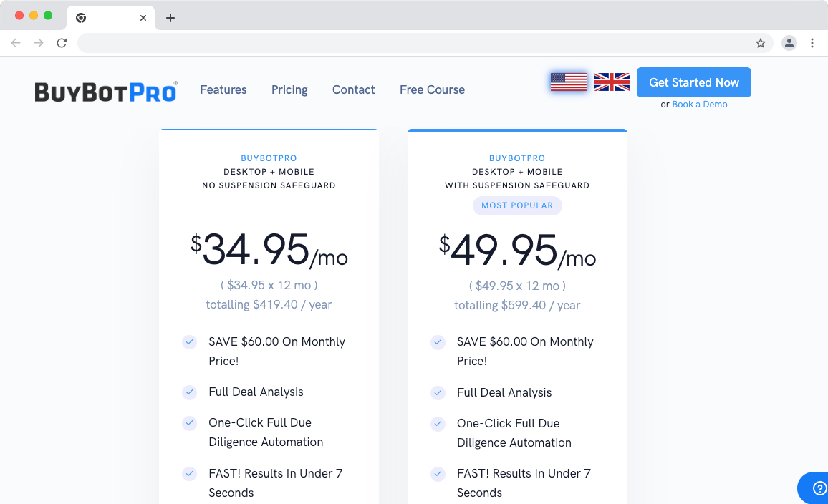The height and width of the screenshot is (504, 828).
Task: Click the forward navigation arrow
Action: pyautogui.click(x=39, y=43)
